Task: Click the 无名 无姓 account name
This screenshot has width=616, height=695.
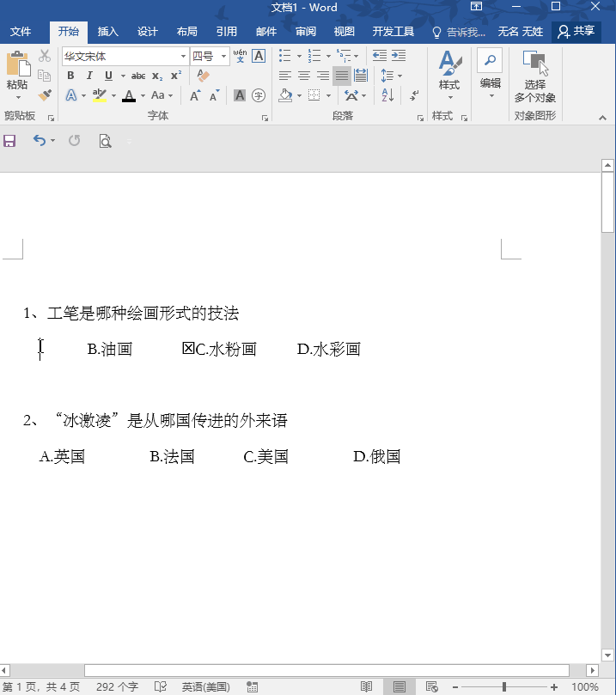Action: click(520, 32)
